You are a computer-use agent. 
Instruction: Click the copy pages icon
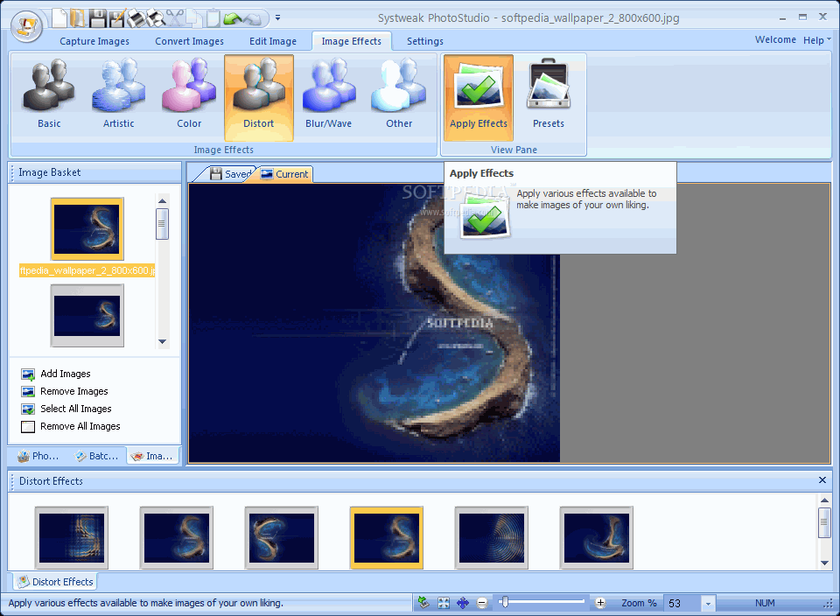[x=194, y=18]
